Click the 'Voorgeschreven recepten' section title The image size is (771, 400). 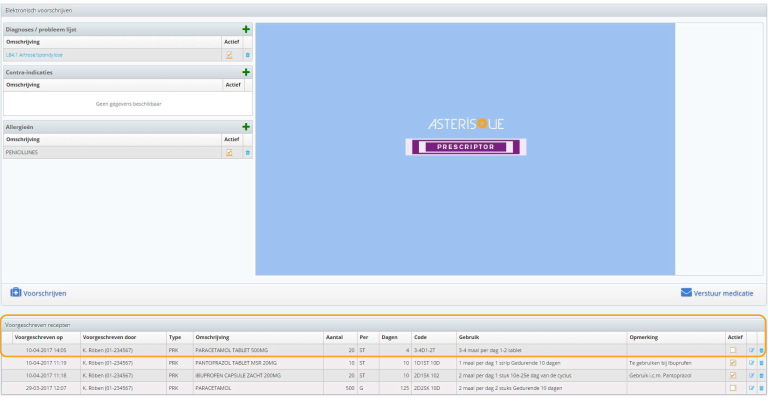pyautogui.click(x=37, y=325)
